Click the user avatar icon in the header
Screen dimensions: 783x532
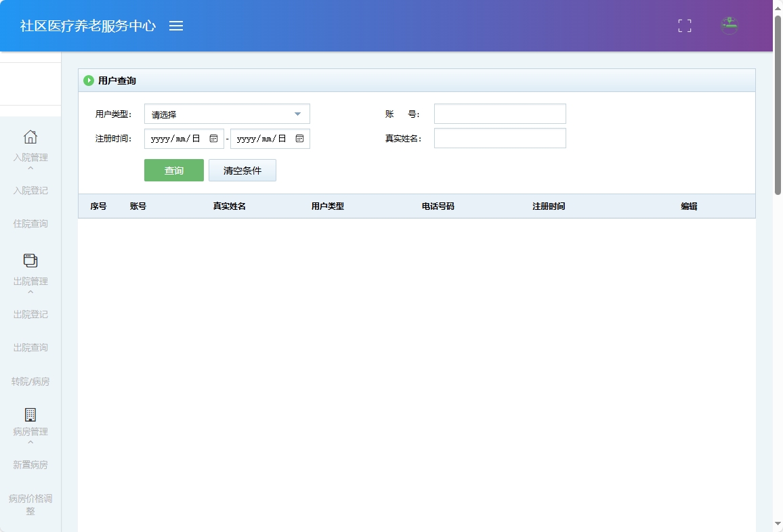tap(729, 26)
